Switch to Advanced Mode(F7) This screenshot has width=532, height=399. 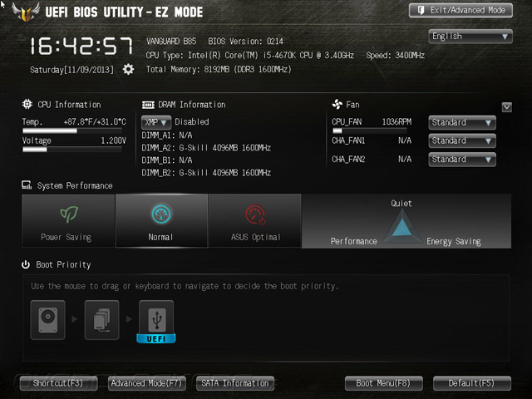click(x=147, y=383)
